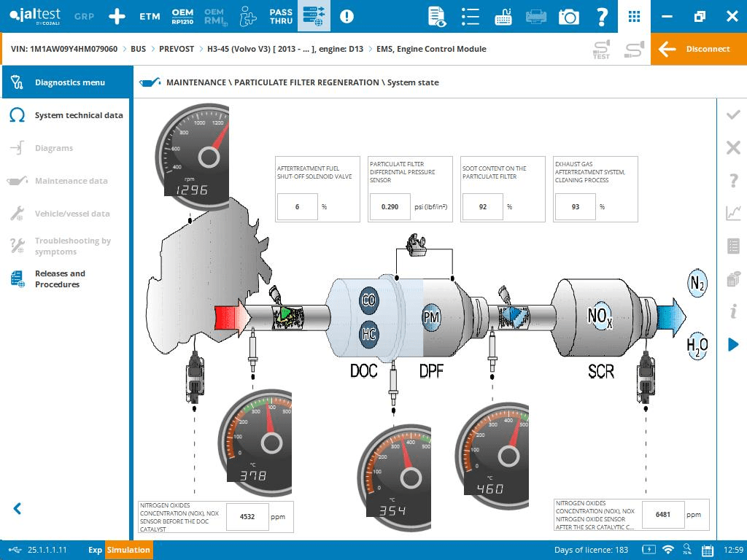747x560 pixels.
Task: Open the help question mark icon
Action: pyautogui.click(x=602, y=16)
